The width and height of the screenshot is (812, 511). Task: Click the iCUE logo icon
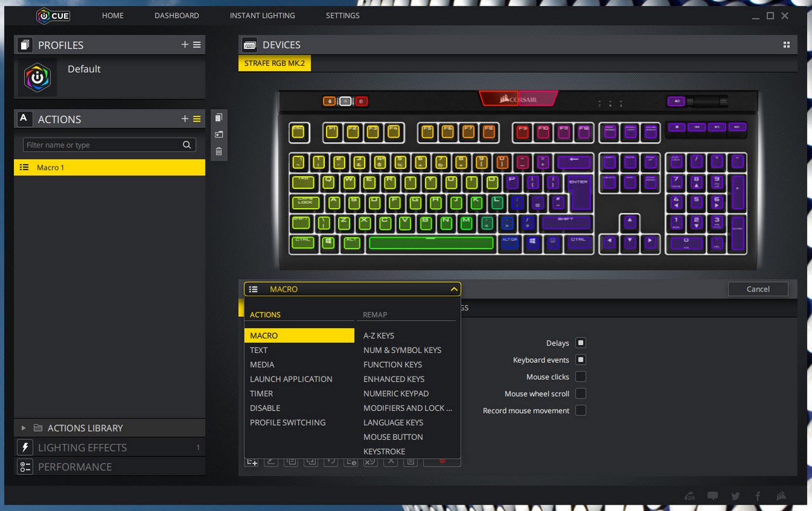[x=53, y=16]
